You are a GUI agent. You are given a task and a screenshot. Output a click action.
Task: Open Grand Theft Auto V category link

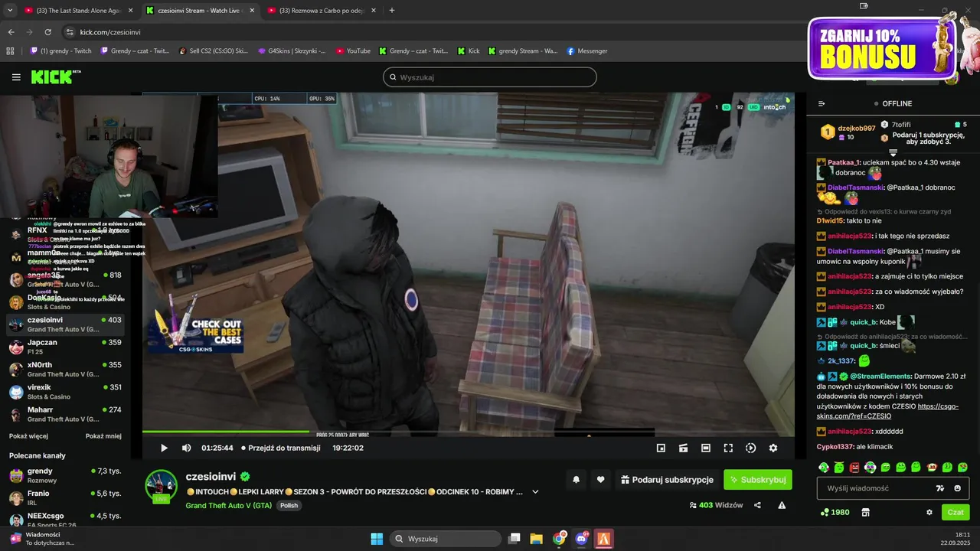point(228,505)
